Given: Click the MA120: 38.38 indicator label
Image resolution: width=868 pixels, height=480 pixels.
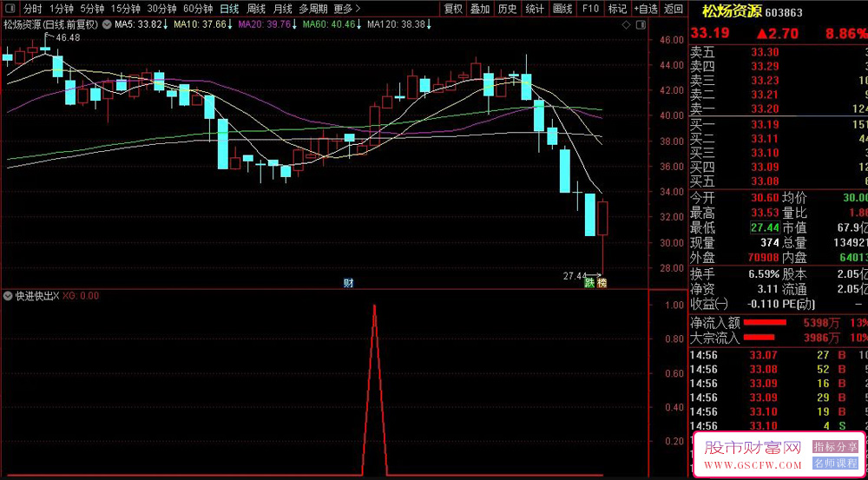Looking at the screenshot, I should pyautogui.click(x=399, y=24).
